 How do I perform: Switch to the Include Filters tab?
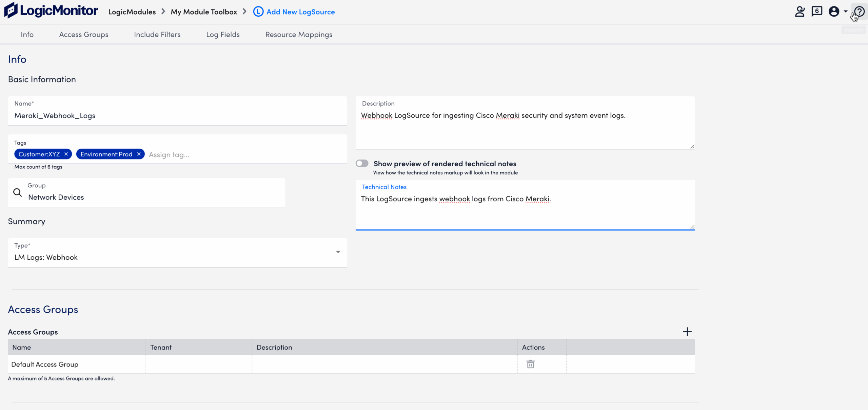[157, 34]
